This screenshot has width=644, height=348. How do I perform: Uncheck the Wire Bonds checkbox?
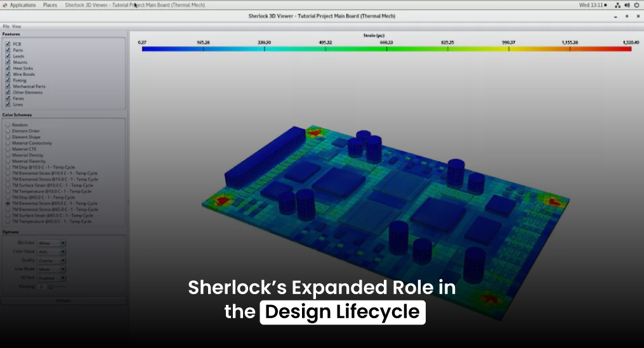(x=8, y=74)
